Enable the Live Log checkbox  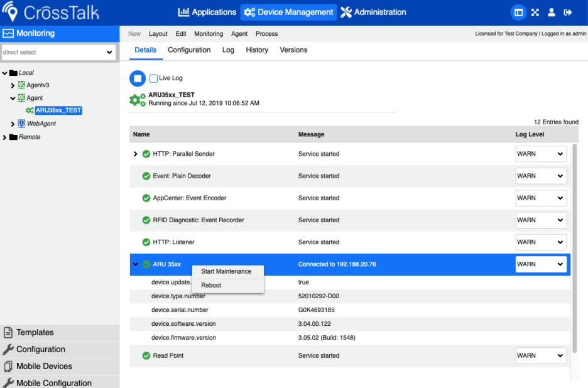click(x=153, y=78)
